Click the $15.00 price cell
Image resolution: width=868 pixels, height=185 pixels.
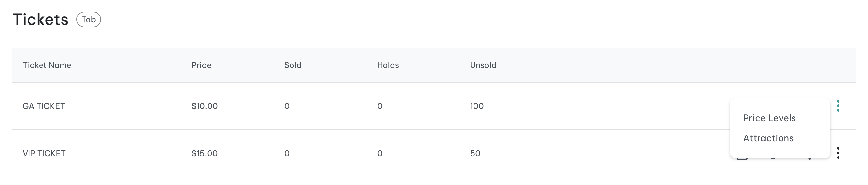(x=205, y=153)
